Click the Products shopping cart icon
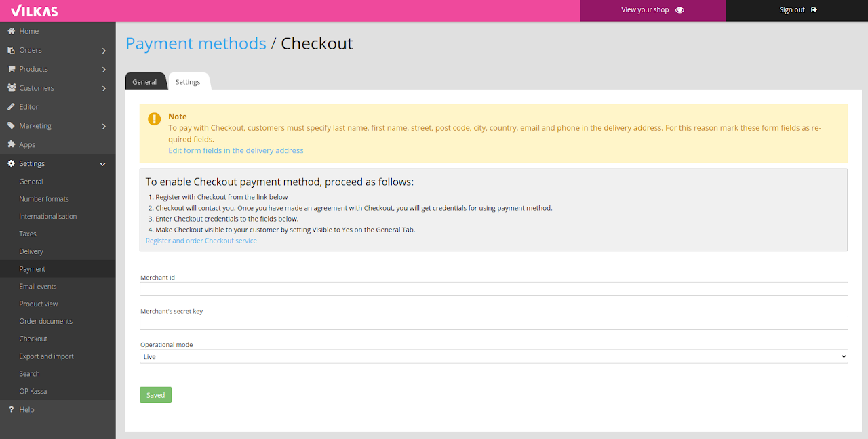The width and height of the screenshot is (868, 439). (11, 69)
